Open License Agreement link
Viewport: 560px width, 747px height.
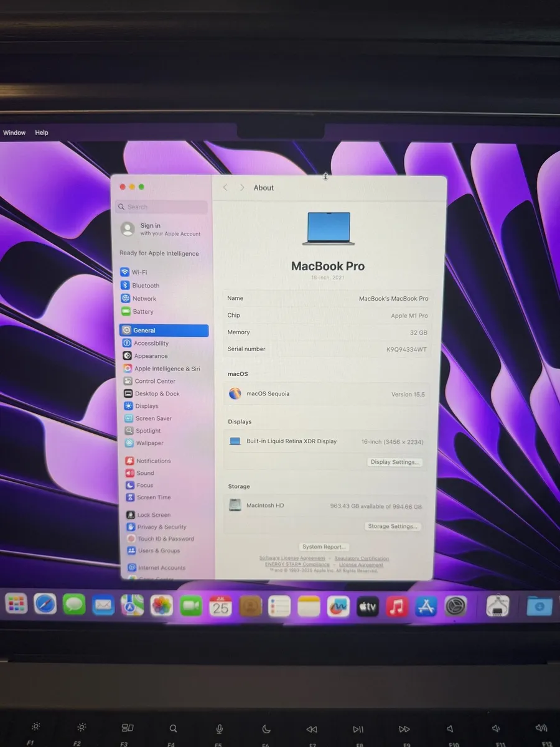click(x=361, y=565)
